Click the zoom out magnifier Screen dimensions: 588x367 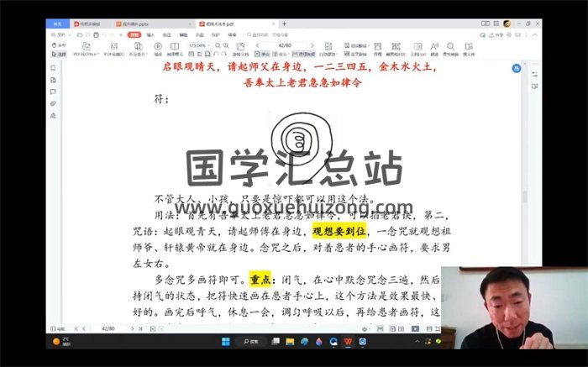(218, 45)
